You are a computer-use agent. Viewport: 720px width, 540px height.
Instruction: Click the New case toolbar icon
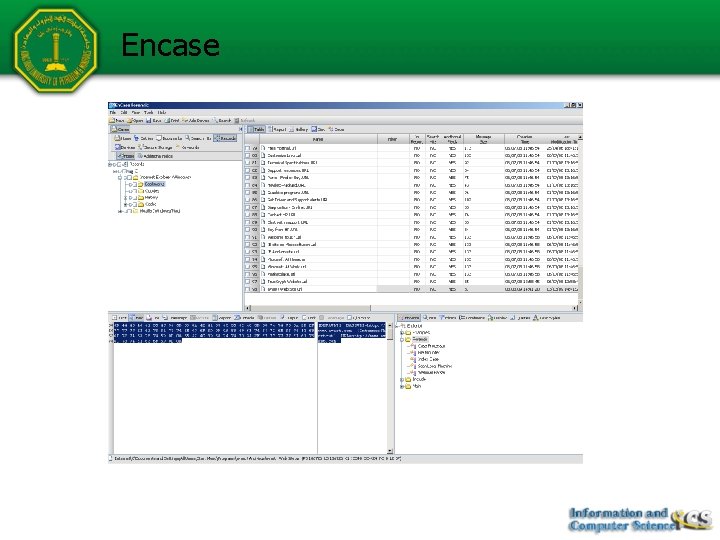tap(117, 121)
